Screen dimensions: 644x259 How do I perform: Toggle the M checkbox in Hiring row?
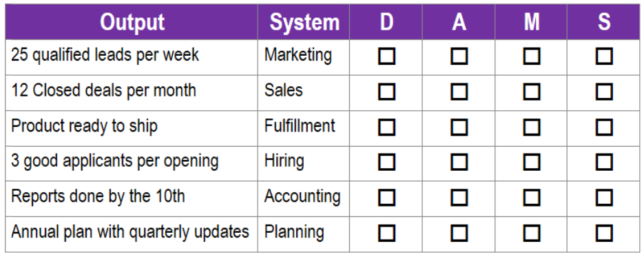tap(532, 162)
